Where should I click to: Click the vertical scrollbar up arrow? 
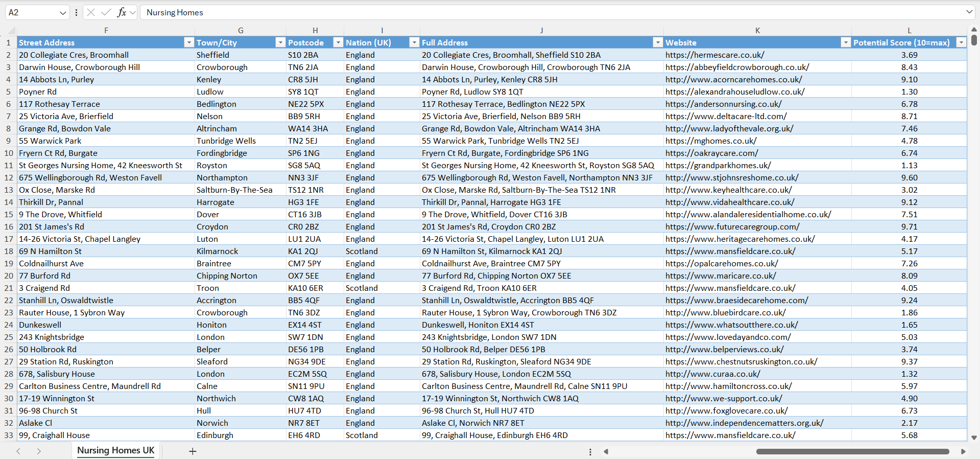[974, 30]
